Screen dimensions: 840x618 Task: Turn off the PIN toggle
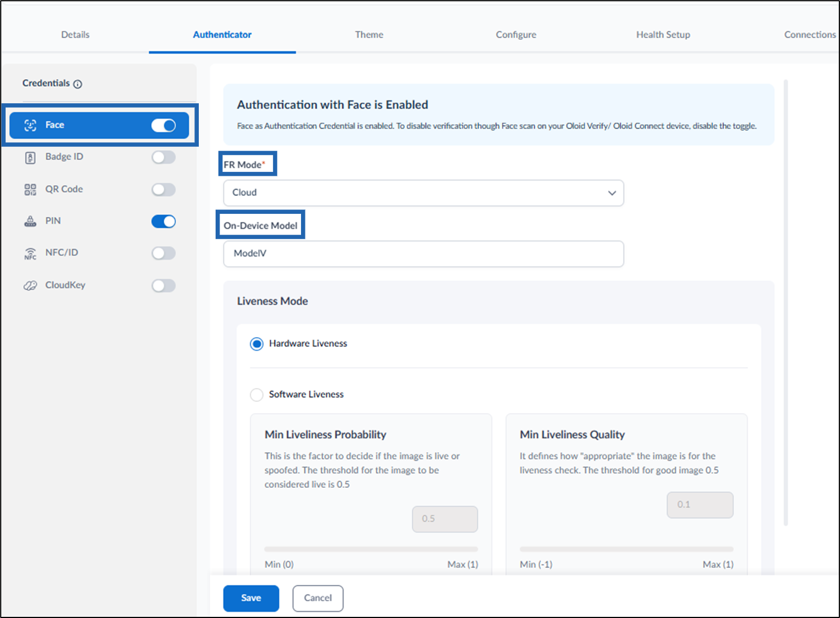pos(164,222)
